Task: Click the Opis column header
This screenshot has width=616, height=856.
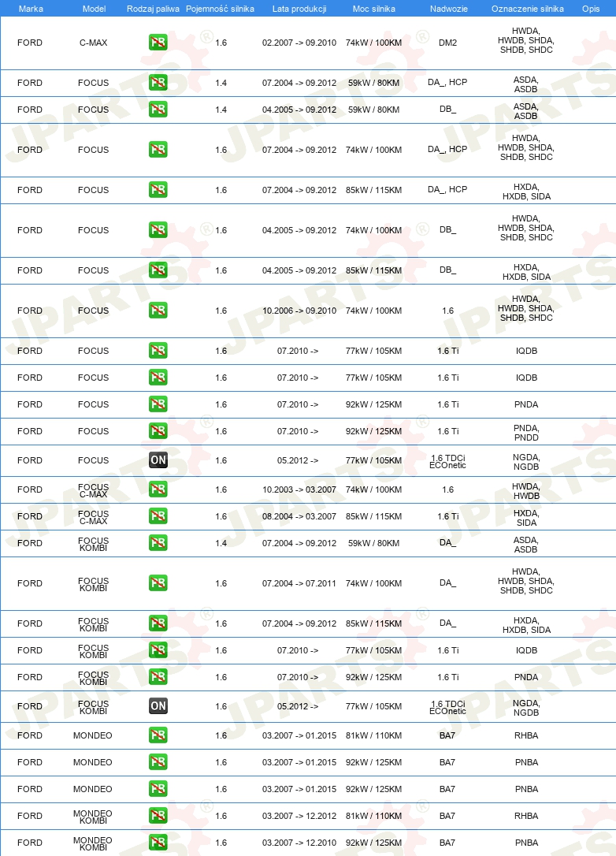Action: pyautogui.click(x=591, y=9)
